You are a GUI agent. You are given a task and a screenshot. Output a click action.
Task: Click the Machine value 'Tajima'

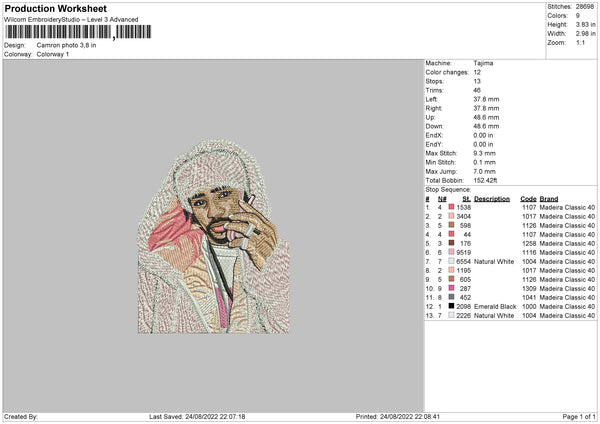pyautogui.click(x=483, y=63)
